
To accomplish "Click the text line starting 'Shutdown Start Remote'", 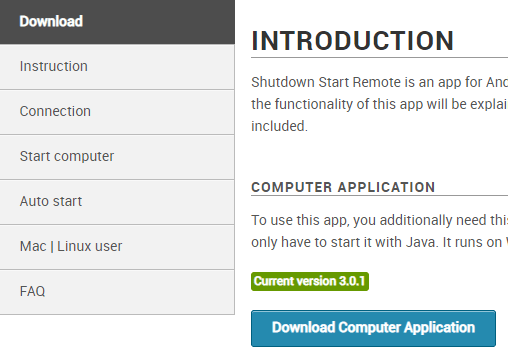I will pyautogui.click(x=380, y=82).
